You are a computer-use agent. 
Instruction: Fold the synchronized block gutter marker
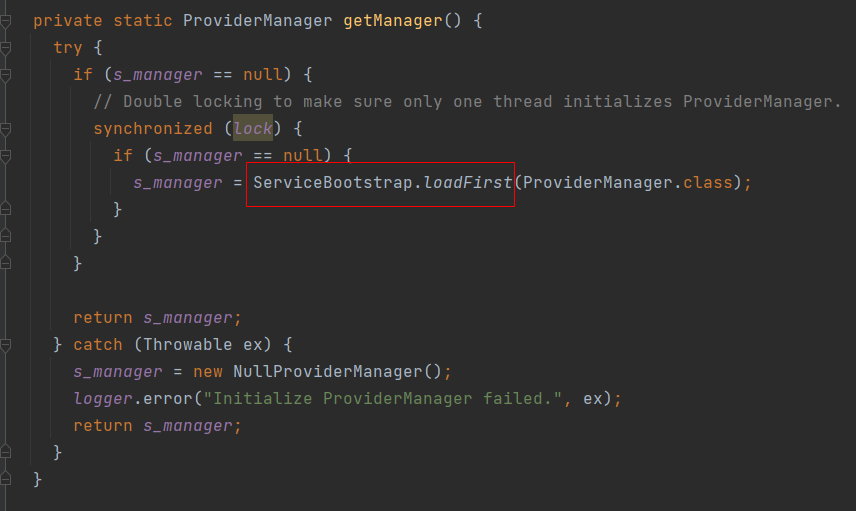(5, 129)
